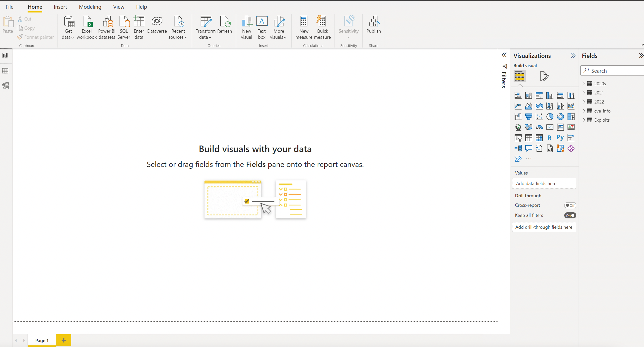The height and width of the screenshot is (347, 644).
Task: Expand the Exploits table in Fields pane
Action: click(584, 120)
